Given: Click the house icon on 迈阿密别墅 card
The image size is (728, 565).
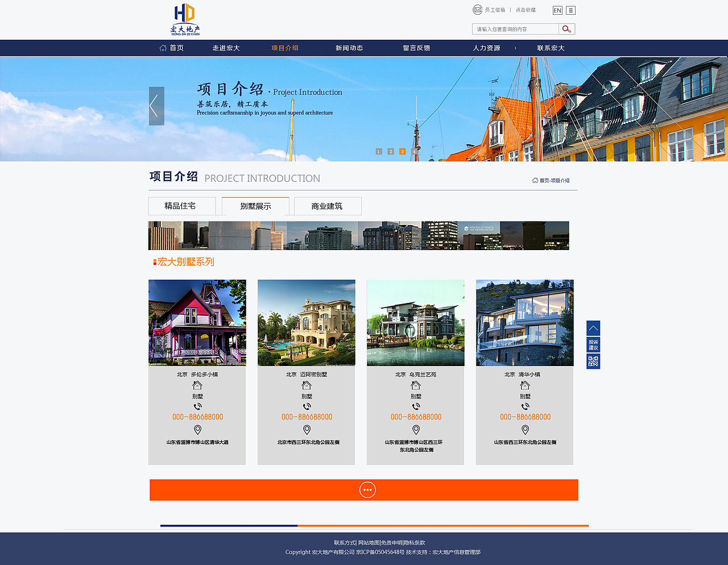Looking at the screenshot, I should point(307,385).
